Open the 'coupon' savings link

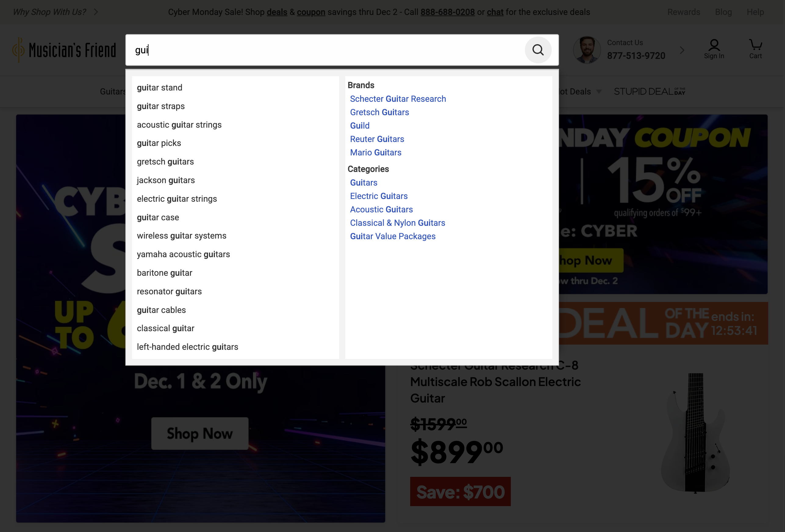click(x=311, y=12)
